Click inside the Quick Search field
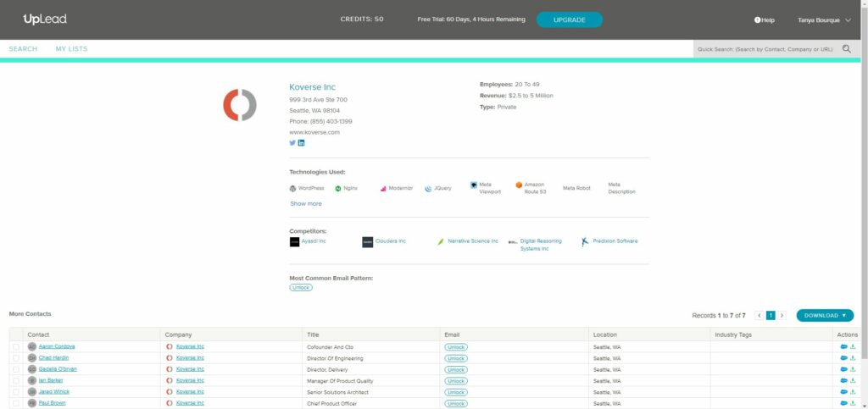This screenshot has width=868, height=409. coord(765,49)
